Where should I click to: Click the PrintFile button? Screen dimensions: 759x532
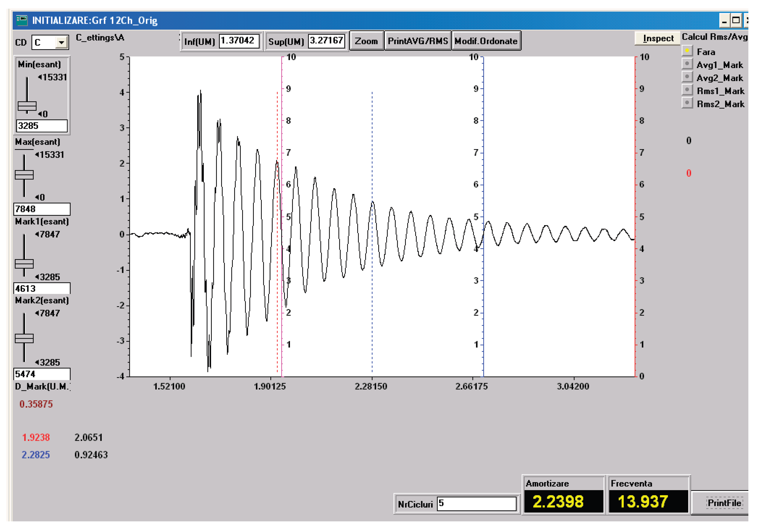724,503
